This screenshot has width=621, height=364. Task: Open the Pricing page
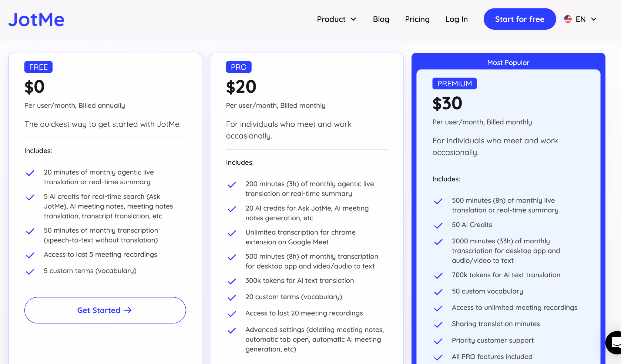[x=417, y=19]
